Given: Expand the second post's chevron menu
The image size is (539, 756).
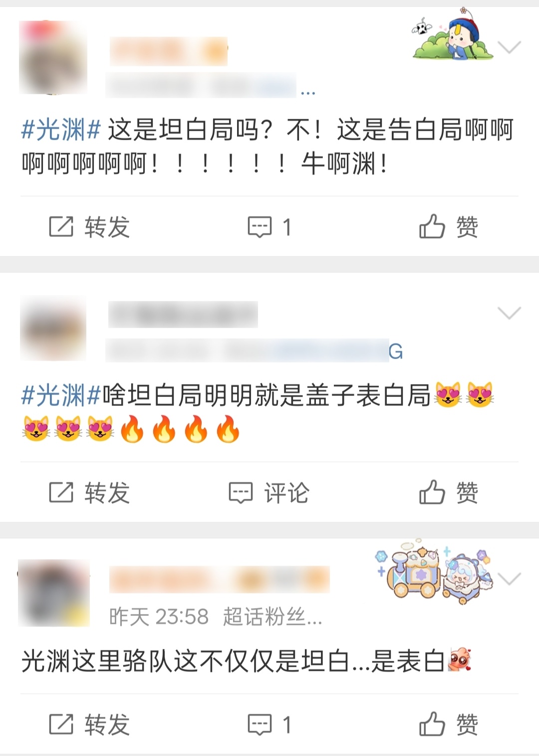Looking at the screenshot, I should point(510,313).
